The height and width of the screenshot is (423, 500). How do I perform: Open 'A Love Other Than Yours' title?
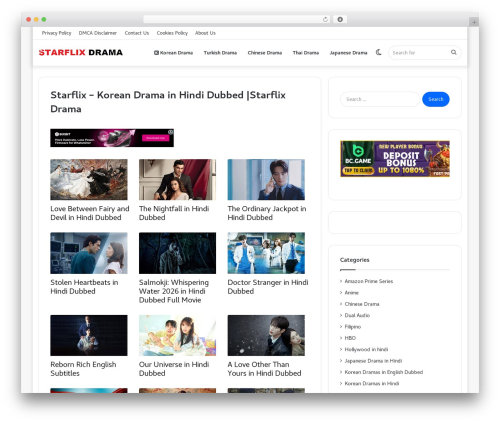[264, 369]
